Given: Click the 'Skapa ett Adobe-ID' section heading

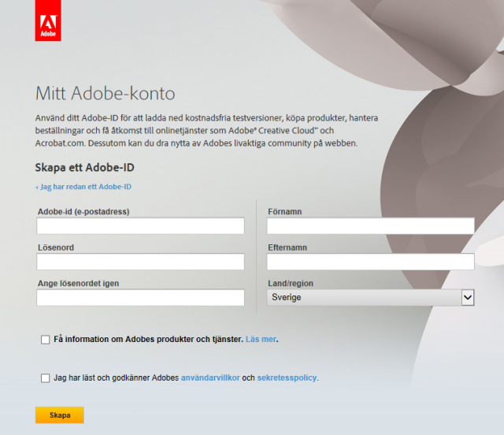Looking at the screenshot, I should 91,168.
